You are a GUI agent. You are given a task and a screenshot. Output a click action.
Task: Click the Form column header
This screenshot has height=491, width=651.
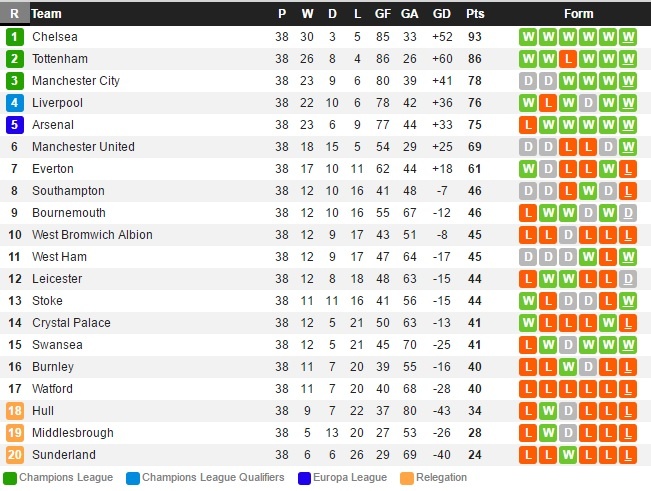pos(578,14)
